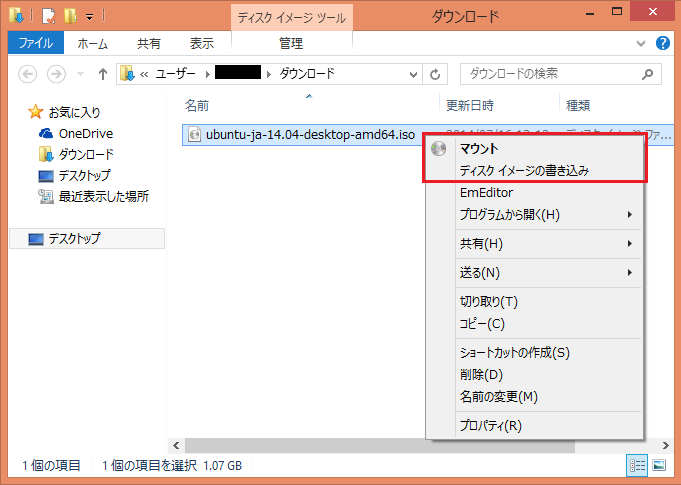Click the 最近表示した場所 icon
This screenshot has height=485, width=681.
click(x=46, y=197)
